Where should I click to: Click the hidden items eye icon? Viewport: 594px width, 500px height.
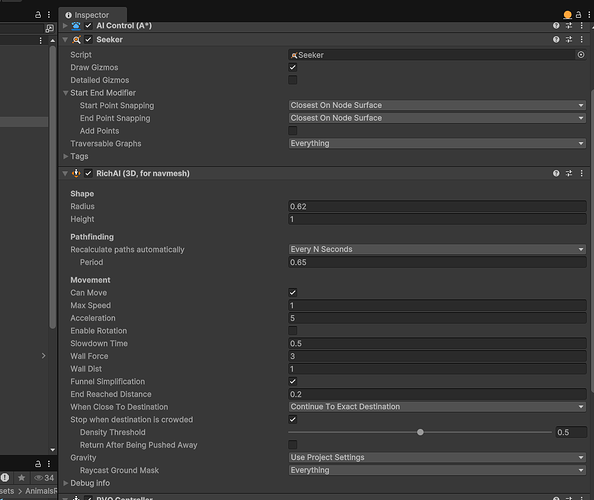tap(44, 478)
